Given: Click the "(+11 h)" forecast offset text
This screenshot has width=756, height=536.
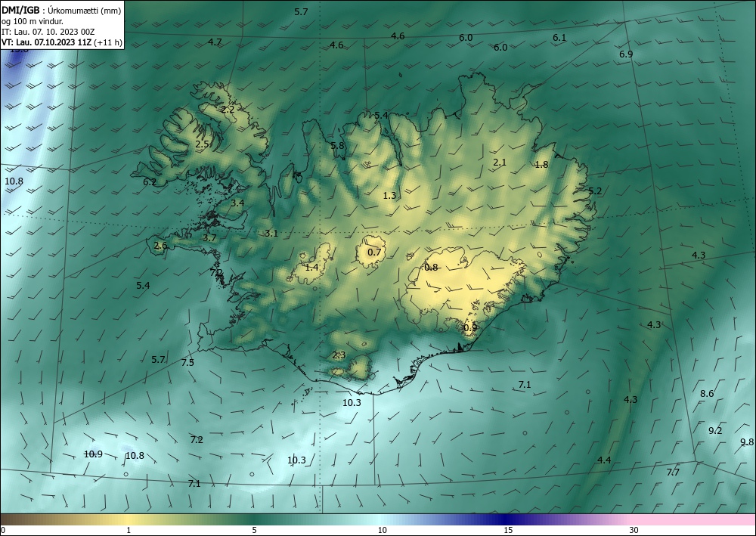Looking at the screenshot, I should coord(107,42).
